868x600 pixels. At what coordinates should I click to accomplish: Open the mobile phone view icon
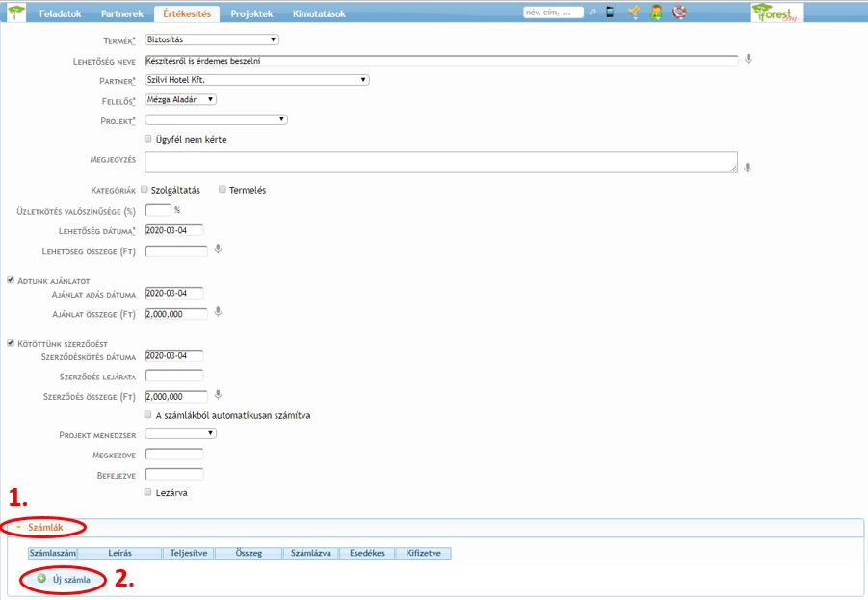pos(610,13)
